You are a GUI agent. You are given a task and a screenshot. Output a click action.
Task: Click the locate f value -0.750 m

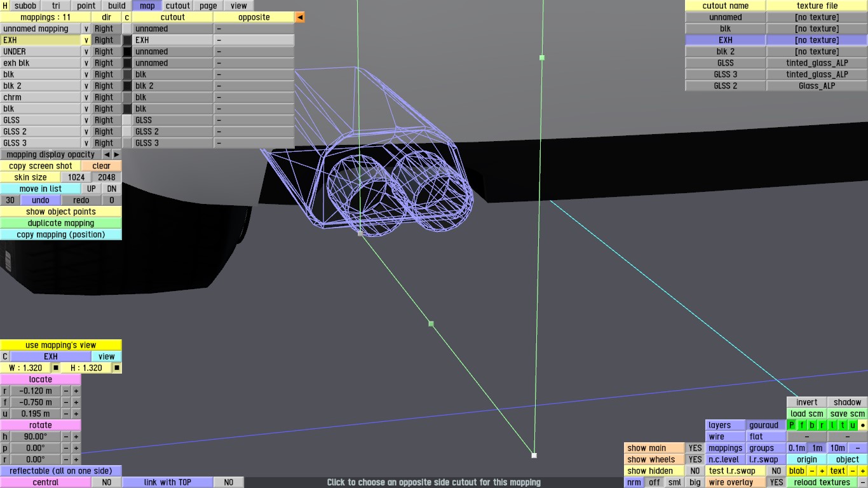pos(36,402)
